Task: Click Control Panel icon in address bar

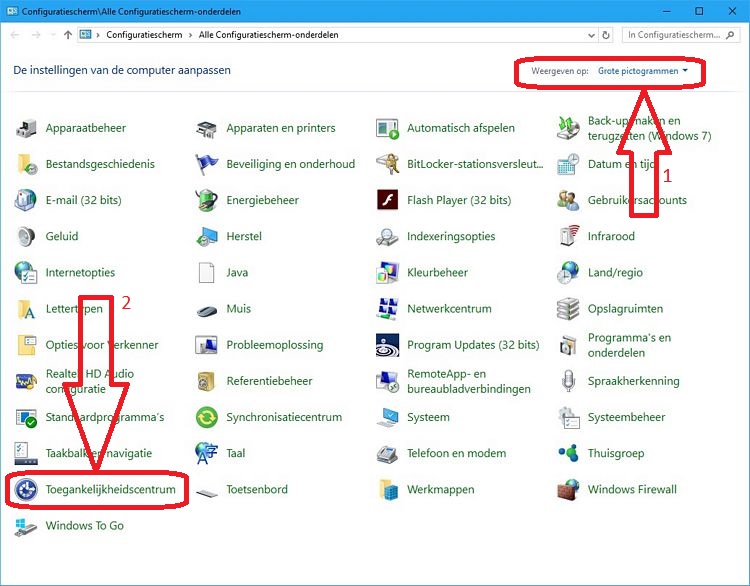Action: click(x=86, y=35)
